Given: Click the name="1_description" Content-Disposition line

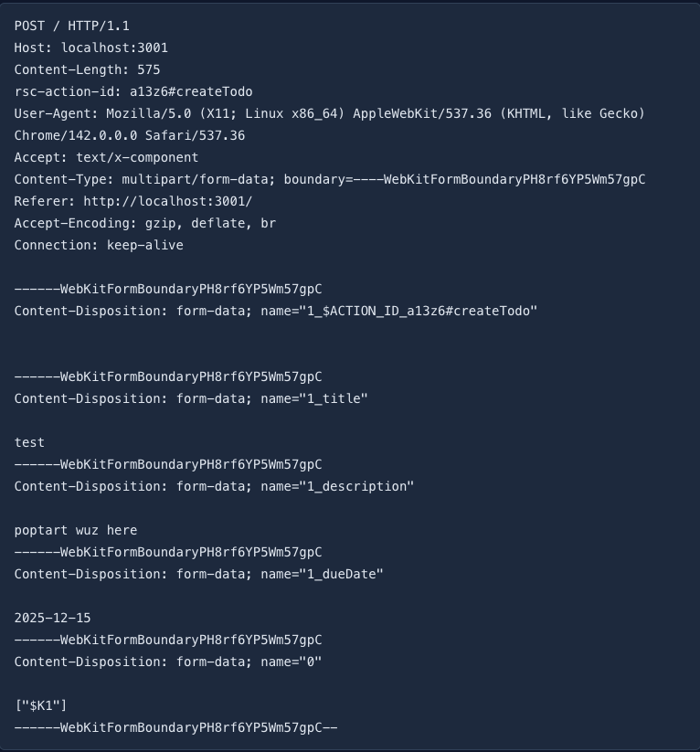Looking at the screenshot, I should tap(214, 486).
